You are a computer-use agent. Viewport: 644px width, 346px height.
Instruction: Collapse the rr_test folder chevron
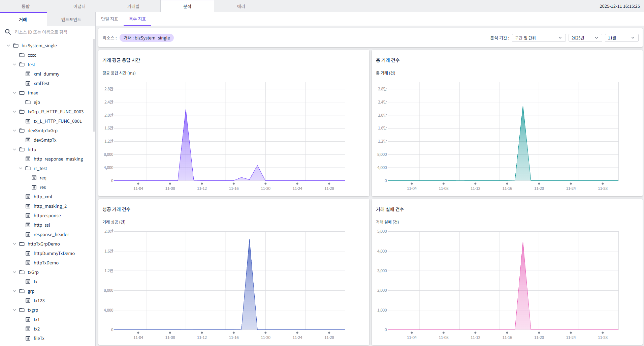point(21,168)
